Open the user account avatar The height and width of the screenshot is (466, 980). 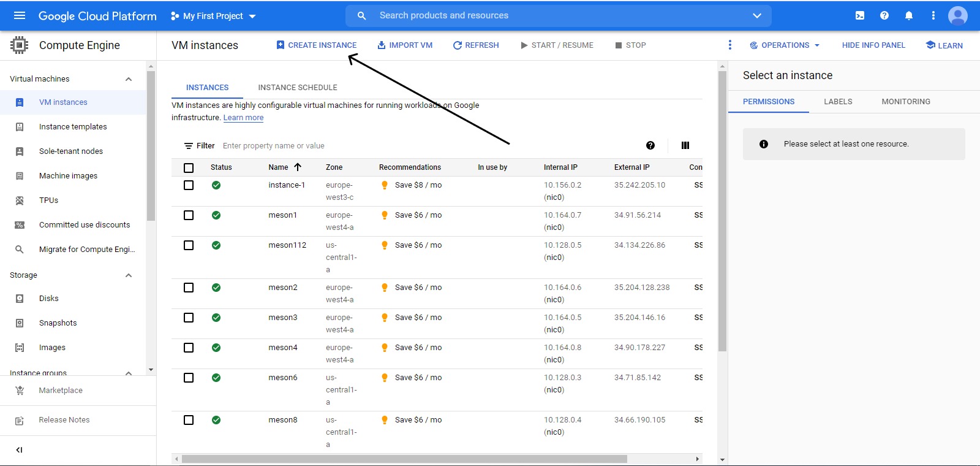tap(958, 15)
